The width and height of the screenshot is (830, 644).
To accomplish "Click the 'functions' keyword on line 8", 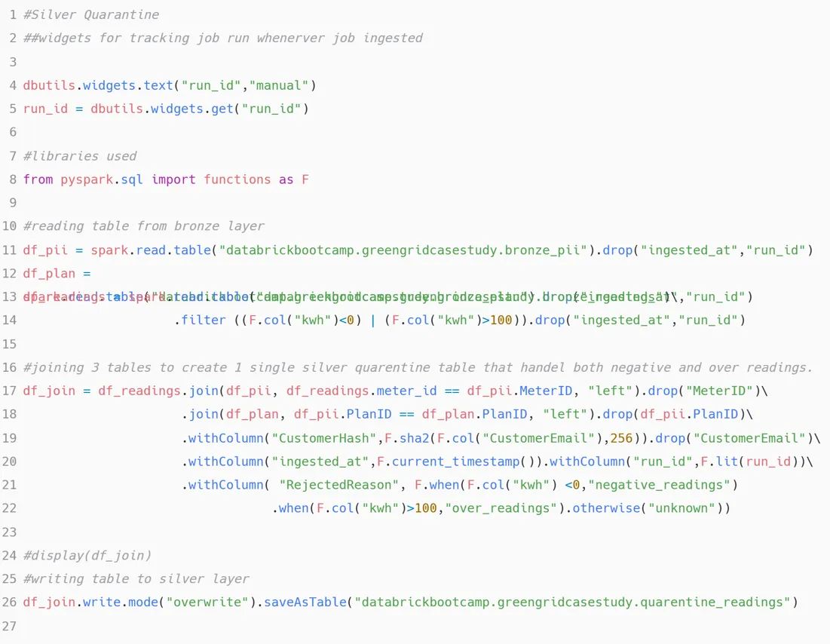I will click(237, 179).
